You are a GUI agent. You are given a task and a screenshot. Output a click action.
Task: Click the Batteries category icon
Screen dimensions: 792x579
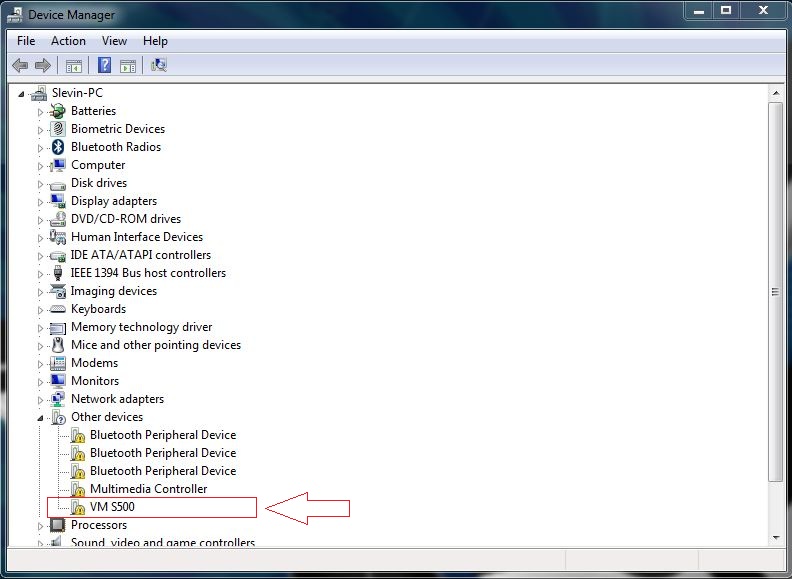(x=58, y=111)
